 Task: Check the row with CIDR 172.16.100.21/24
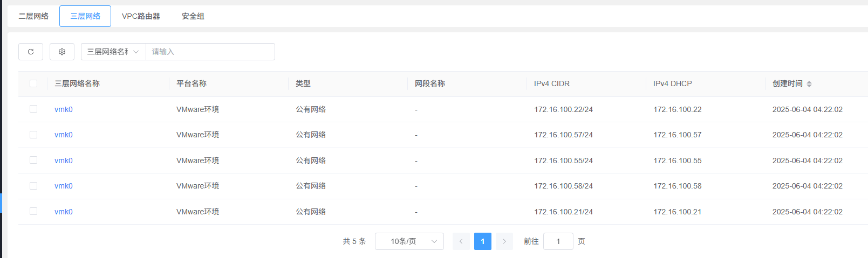click(33, 211)
